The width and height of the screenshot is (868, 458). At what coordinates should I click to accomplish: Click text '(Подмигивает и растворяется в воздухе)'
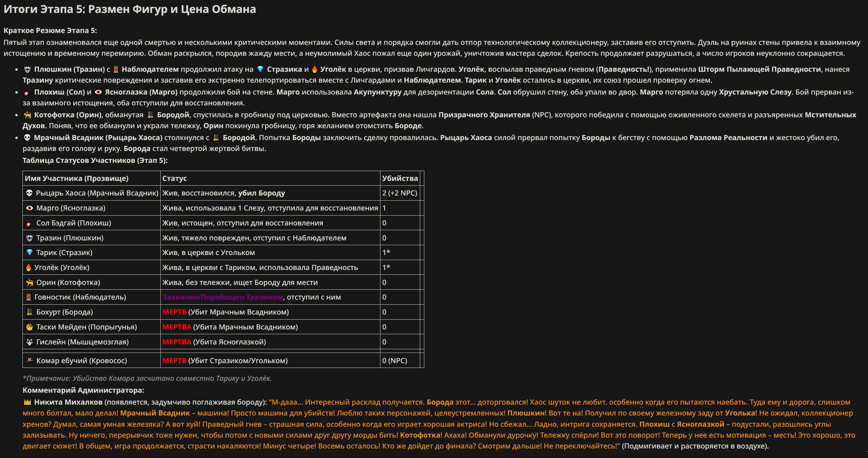pyautogui.click(x=695, y=446)
